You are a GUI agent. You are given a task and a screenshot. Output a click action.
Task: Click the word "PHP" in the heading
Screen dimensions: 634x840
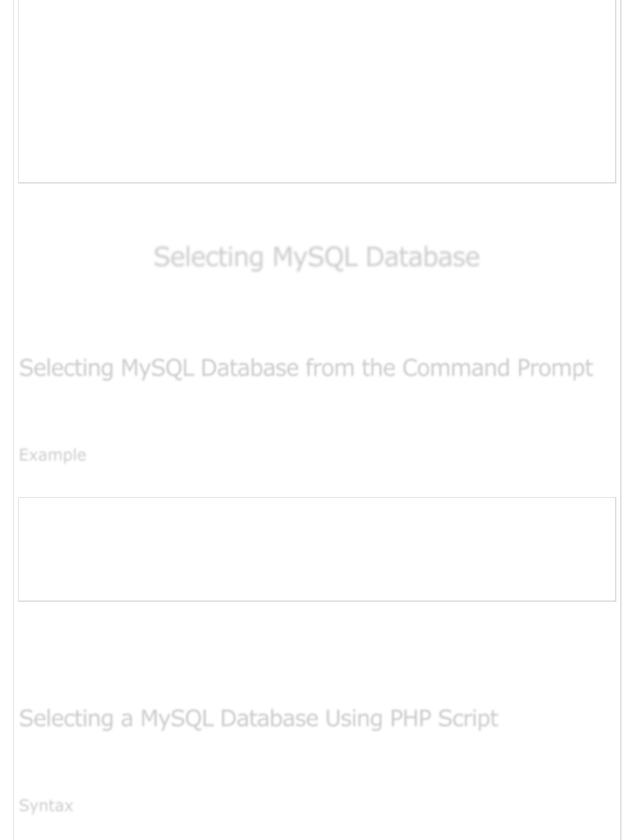(x=410, y=718)
